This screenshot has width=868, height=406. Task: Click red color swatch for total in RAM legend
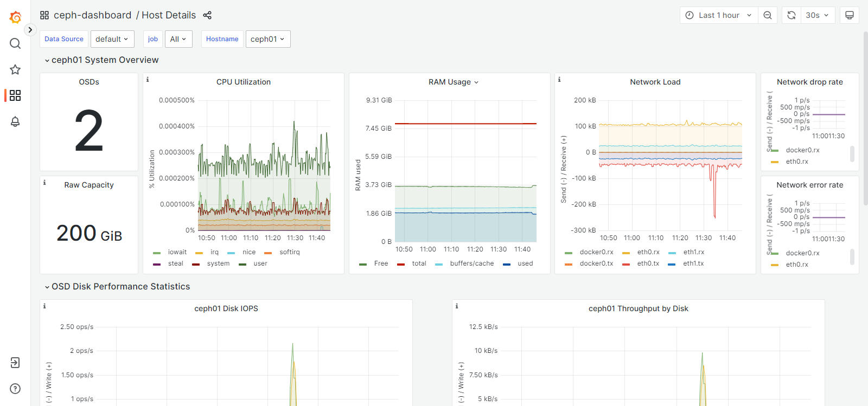401,264
